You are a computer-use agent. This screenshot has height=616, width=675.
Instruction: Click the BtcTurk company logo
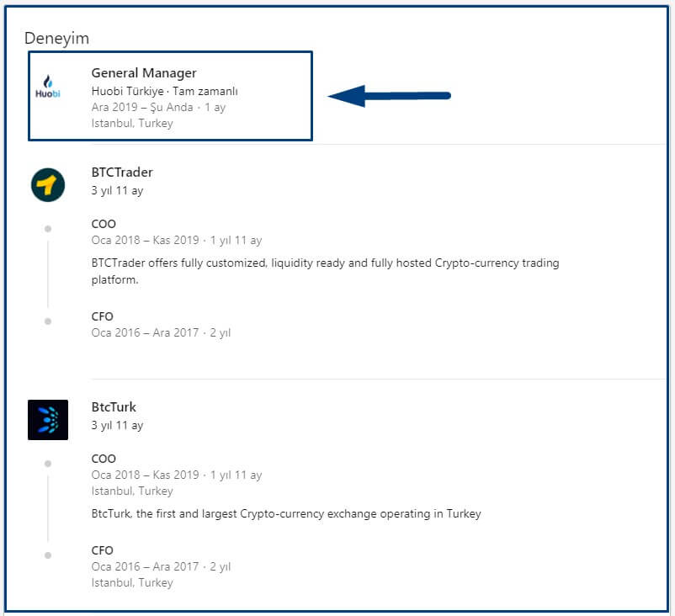pyautogui.click(x=48, y=419)
